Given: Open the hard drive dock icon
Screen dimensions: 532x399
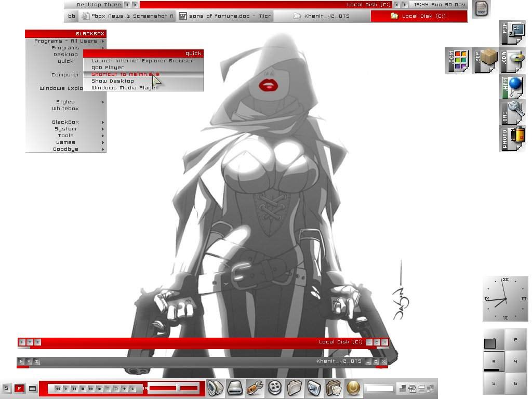Looking at the screenshot, I should [x=235, y=388].
